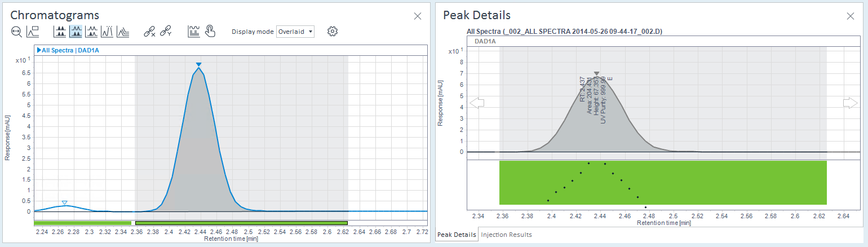Click the All Spectra file title in Peak Details
Viewport: 868px width, 247px height.
[x=564, y=32]
